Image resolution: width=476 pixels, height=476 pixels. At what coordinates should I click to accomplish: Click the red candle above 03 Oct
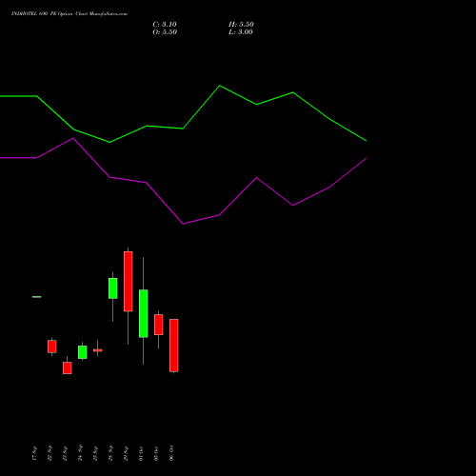coord(159,325)
